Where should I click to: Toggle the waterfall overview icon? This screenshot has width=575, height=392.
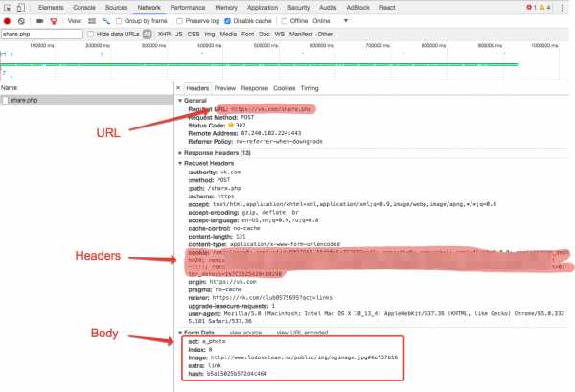(106, 21)
